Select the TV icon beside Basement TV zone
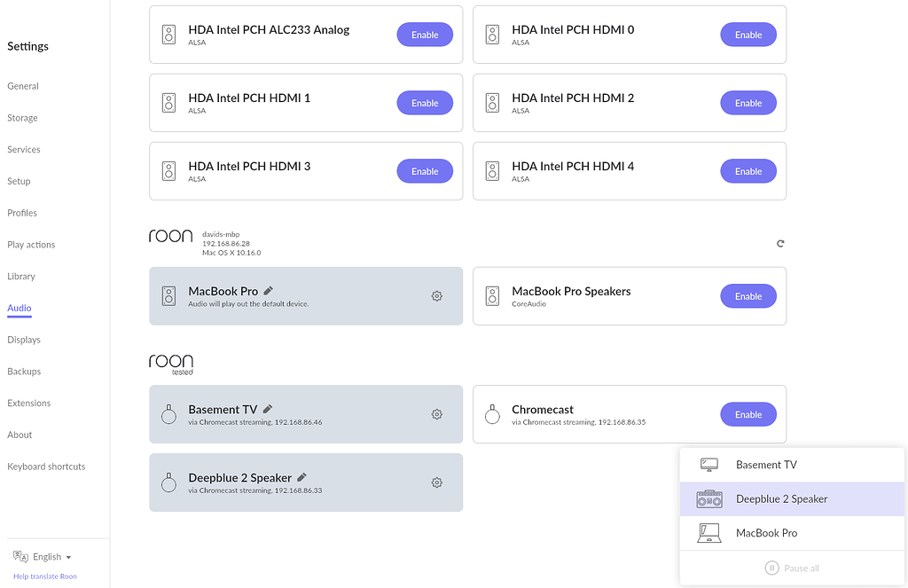 point(708,464)
